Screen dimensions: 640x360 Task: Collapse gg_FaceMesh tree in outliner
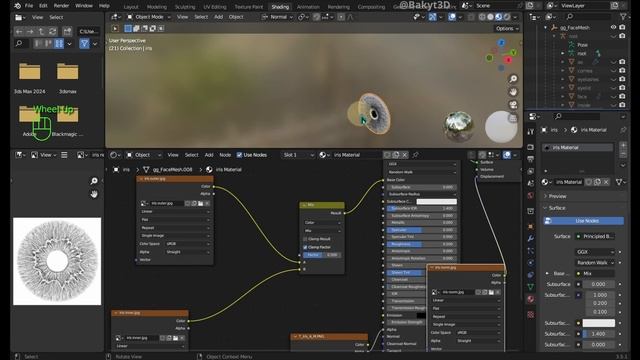[546, 27]
